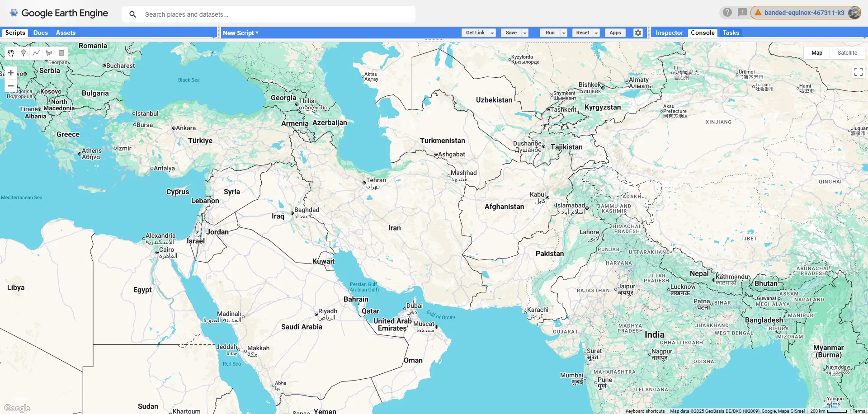
Task: Expand the Save options dropdown
Action: (x=524, y=33)
